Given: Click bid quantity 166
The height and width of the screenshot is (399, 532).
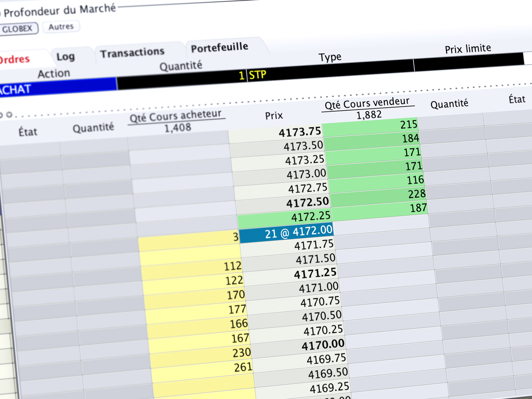Looking at the screenshot, I should click(239, 324).
